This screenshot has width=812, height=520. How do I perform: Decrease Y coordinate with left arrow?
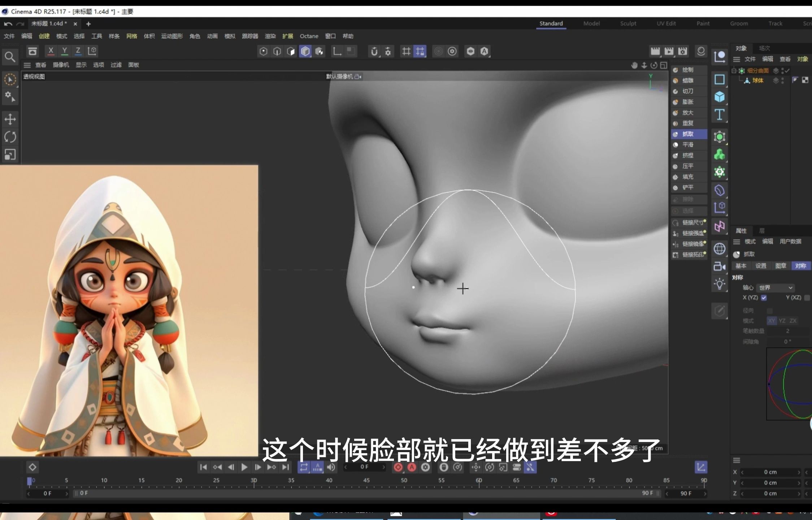tap(742, 483)
